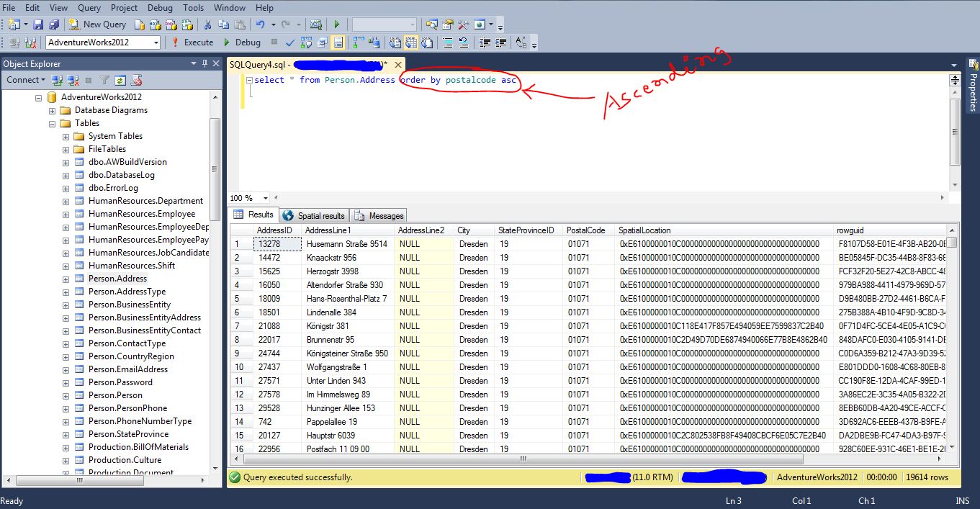Image resolution: width=980 pixels, height=509 pixels.
Task: Paste from clipboard using the toolbar icon
Action: click(x=240, y=24)
